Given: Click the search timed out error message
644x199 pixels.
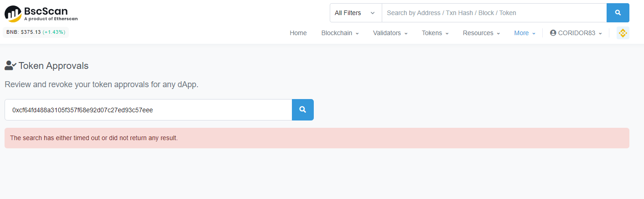Looking at the screenshot, I should [x=94, y=138].
